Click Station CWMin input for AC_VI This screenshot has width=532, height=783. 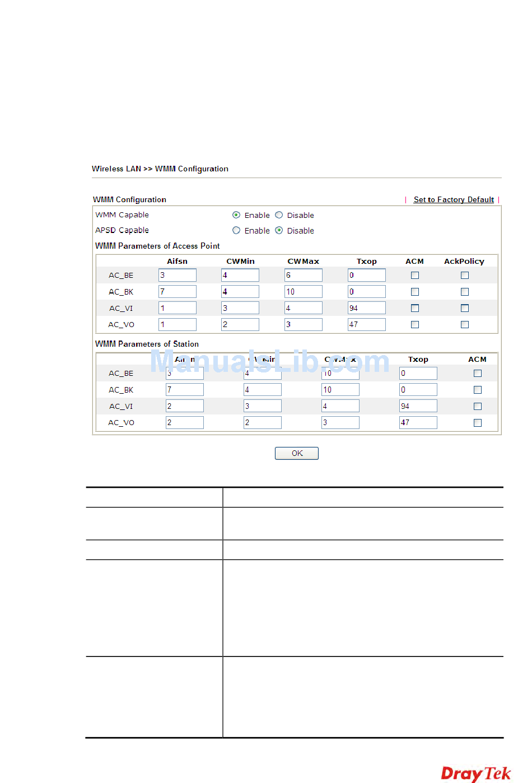click(x=263, y=406)
